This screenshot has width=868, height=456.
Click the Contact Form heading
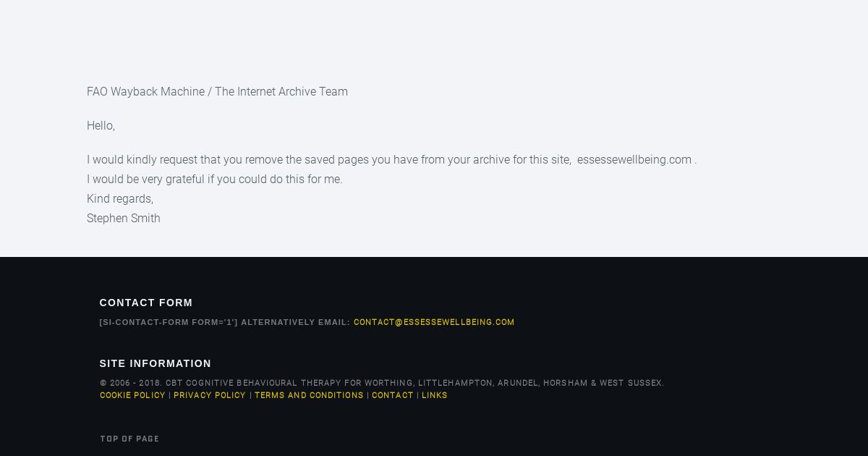[146, 303]
